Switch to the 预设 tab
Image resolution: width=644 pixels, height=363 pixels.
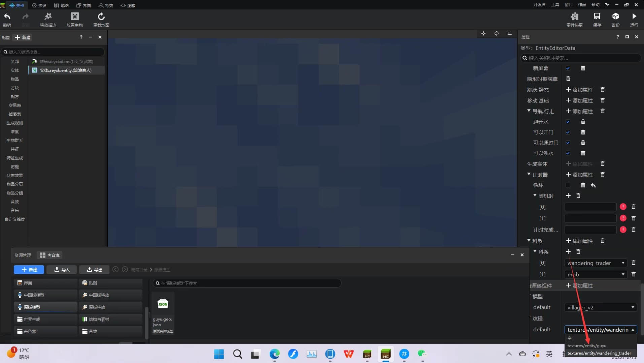[39, 5]
